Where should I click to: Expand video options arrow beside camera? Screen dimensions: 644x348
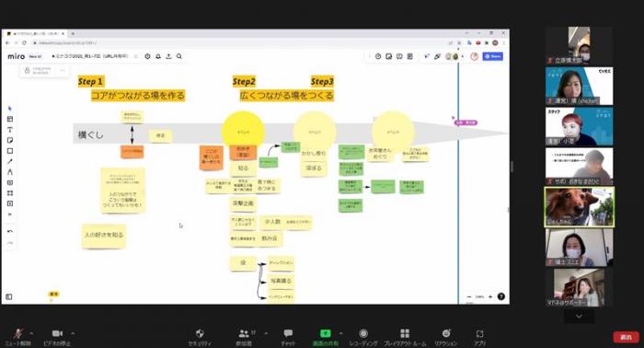click(73, 333)
